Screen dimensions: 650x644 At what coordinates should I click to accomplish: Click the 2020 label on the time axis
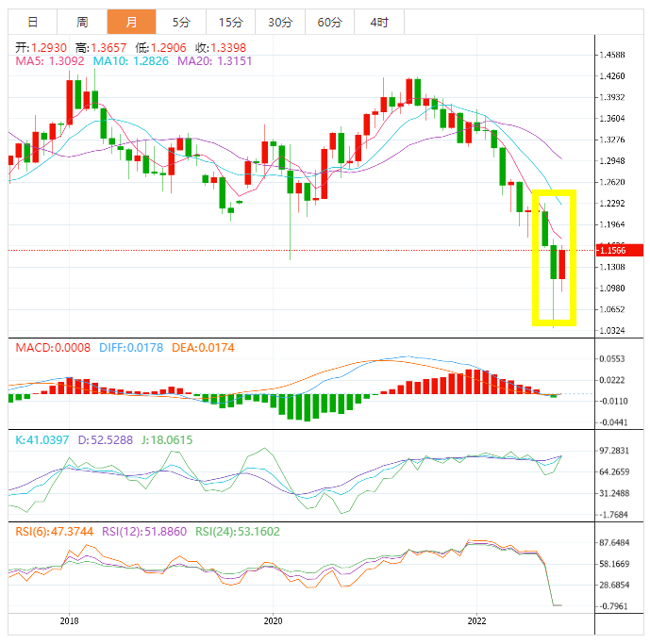point(273,620)
